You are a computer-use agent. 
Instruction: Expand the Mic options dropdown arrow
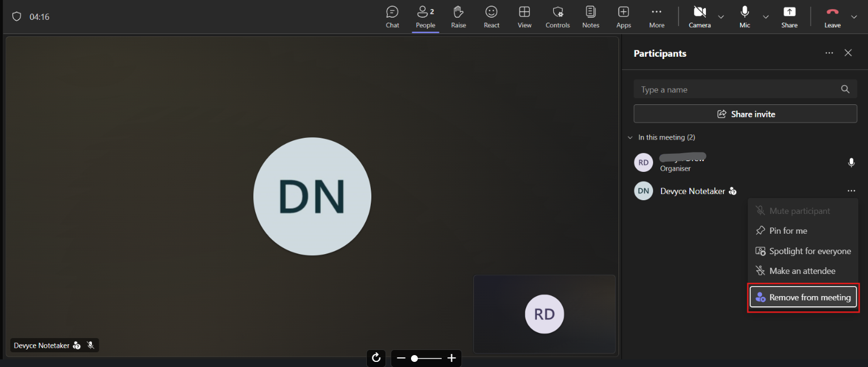tap(766, 17)
